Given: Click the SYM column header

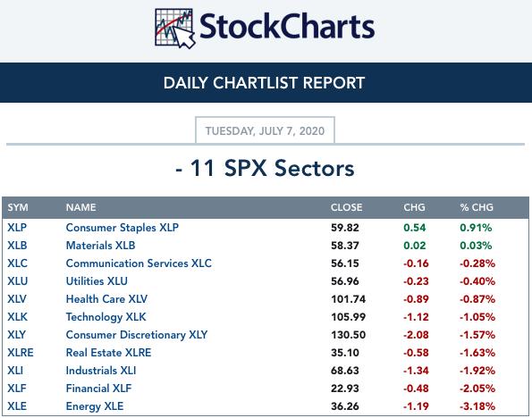Looking at the screenshot, I should [x=18, y=207].
